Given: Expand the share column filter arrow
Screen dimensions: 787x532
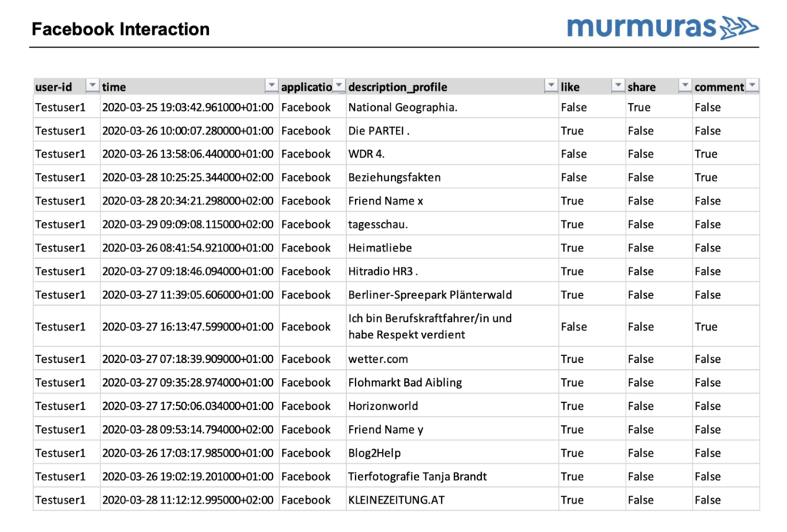Looking at the screenshot, I should (685, 86).
